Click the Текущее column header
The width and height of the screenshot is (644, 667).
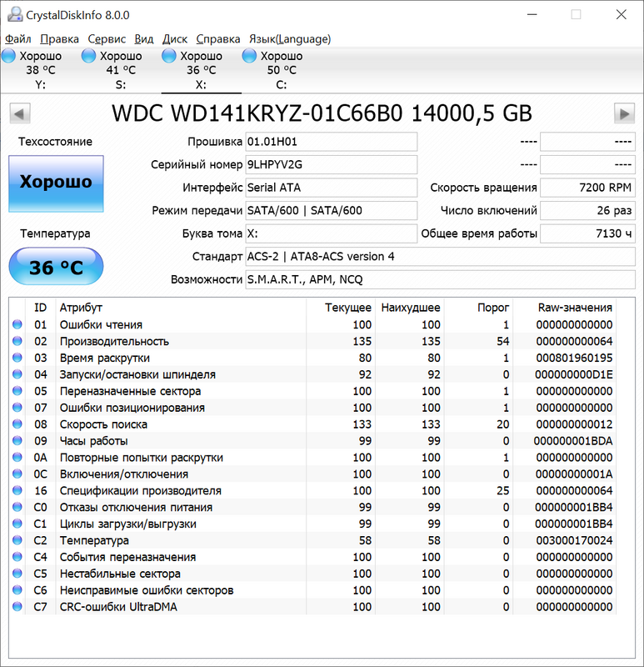(x=341, y=308)
